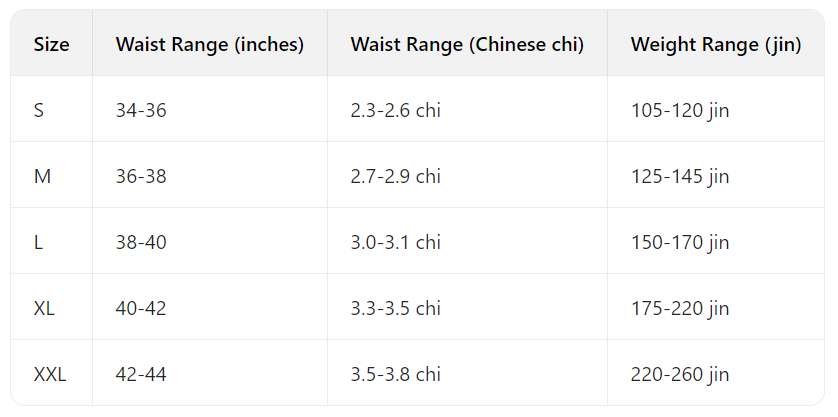Click the S size cell

tap(39, 111)
